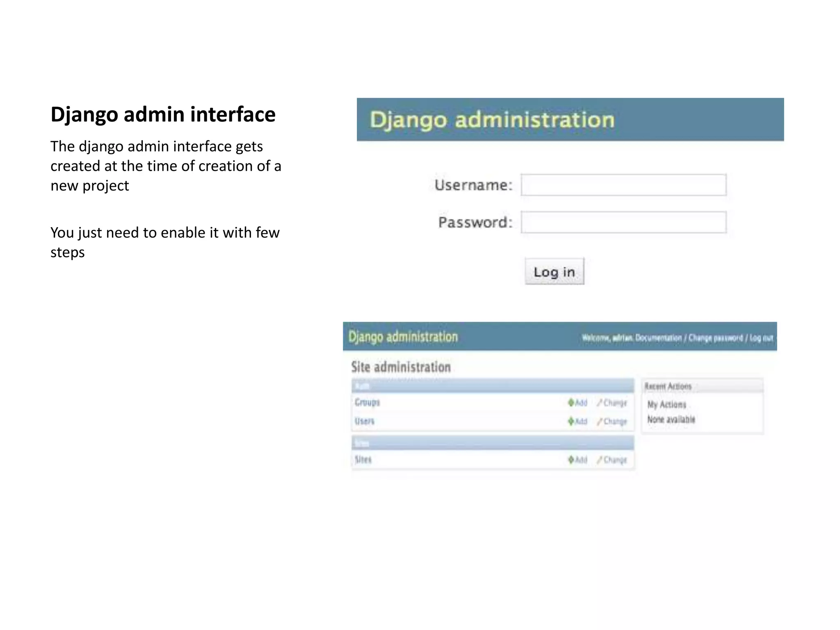Click the small Django administration header title

tap(403, 337)
